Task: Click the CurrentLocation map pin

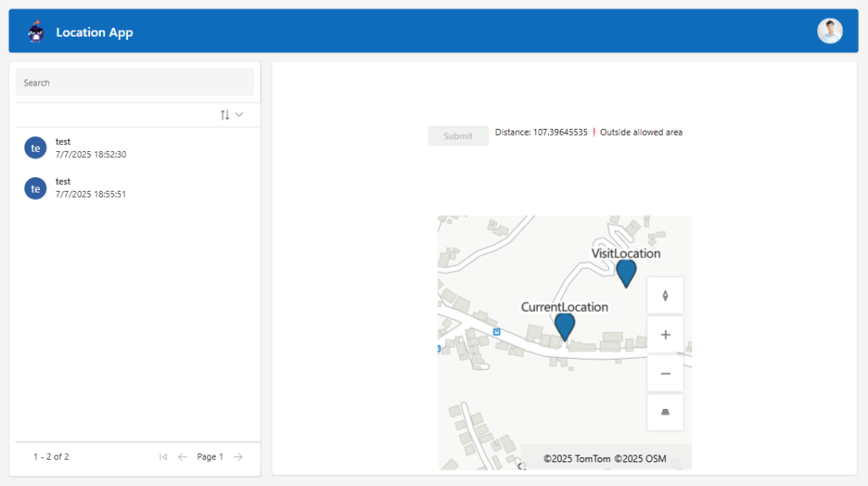Action: coord(564,326)
